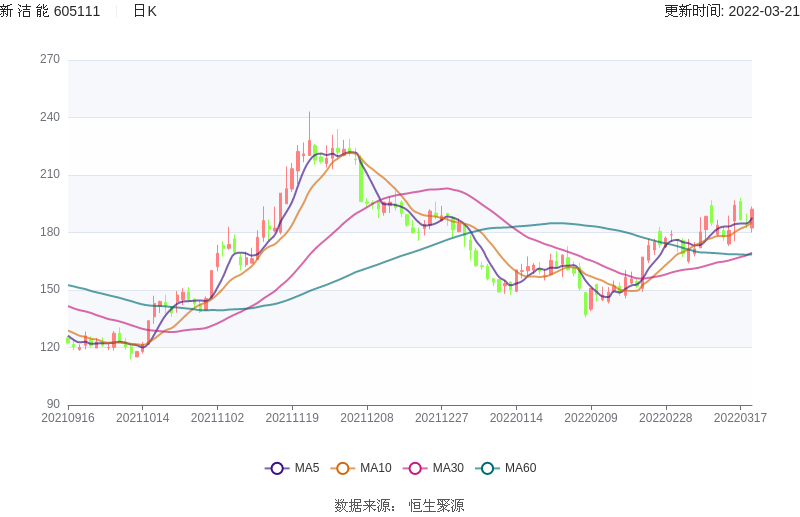The width and height of the screenshot is (800, 517).
Task: Hide the MA30 line using its legend text
Action: 448,468
